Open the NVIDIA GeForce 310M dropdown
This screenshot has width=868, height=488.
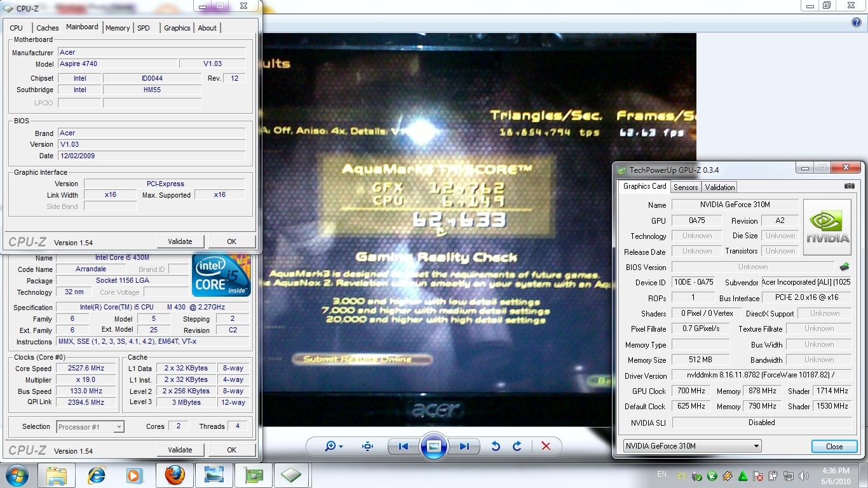coord(692,446)
